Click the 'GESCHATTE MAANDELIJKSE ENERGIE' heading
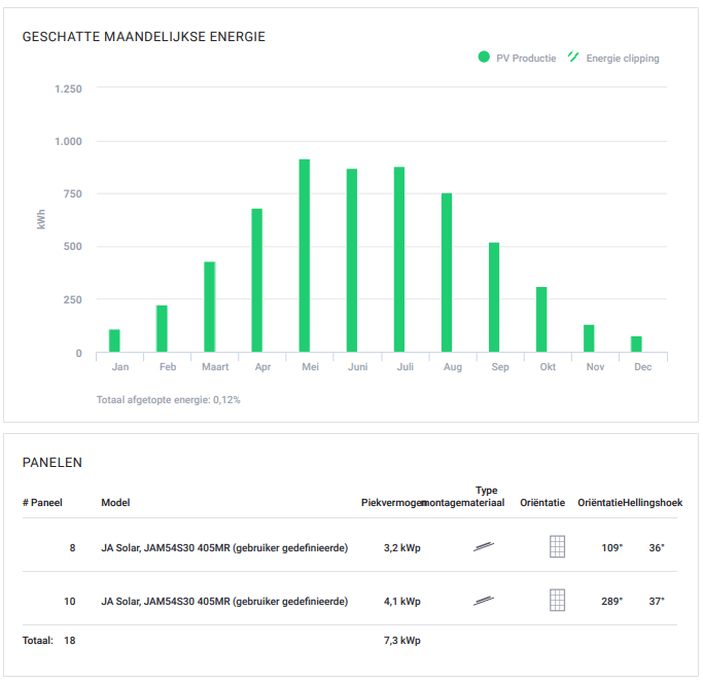This screenshot has width=703, height=683. click(144, 36)
